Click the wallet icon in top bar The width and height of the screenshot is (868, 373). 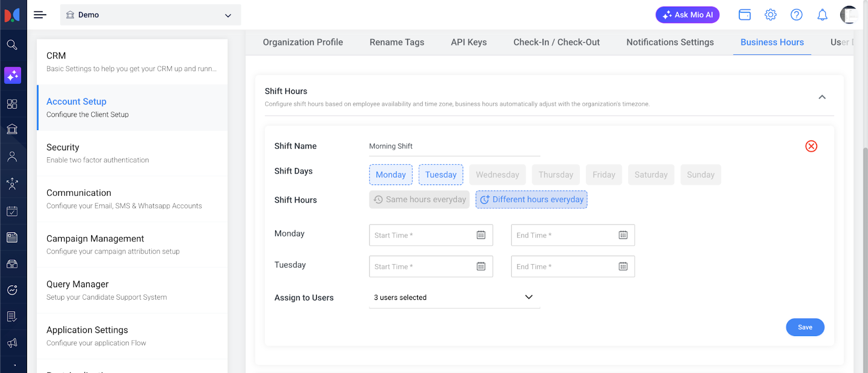click(x=744, y=15)
